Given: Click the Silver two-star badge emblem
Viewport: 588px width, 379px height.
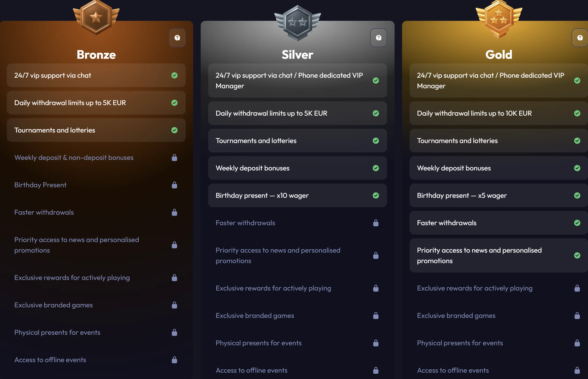Looking at the screenshot, I should 297,23.
